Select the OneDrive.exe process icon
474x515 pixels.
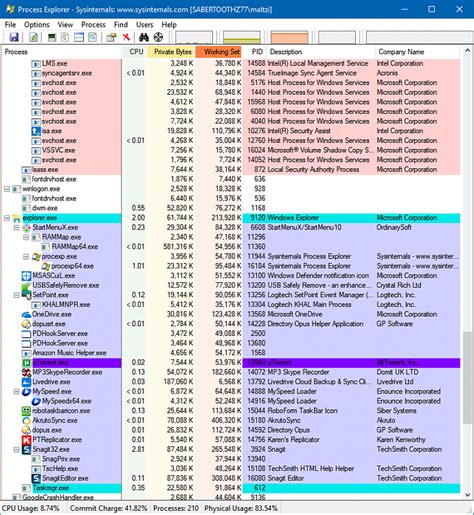coord(26,314)
